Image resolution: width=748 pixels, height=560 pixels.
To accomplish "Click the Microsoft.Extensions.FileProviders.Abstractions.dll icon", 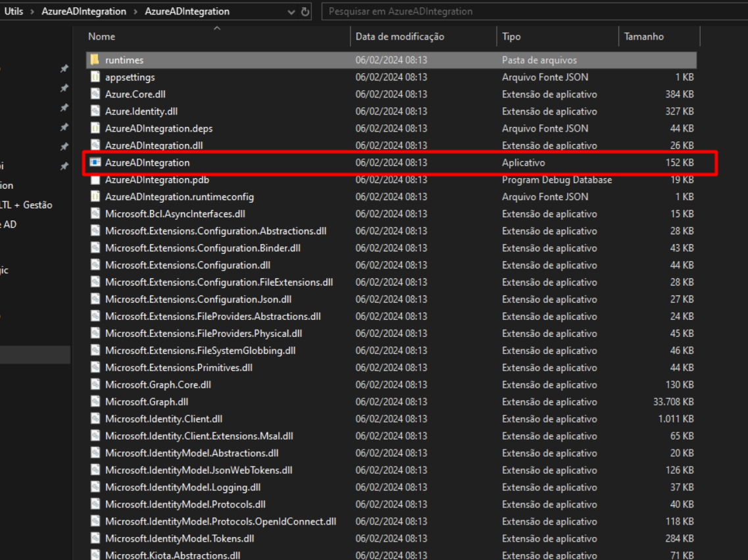I will tap(95, 317).
